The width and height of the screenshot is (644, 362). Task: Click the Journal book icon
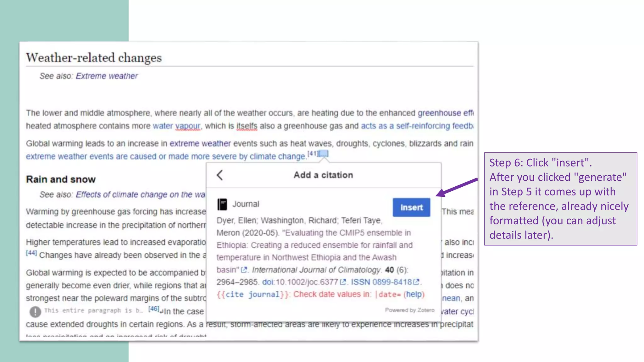(222, 204)
